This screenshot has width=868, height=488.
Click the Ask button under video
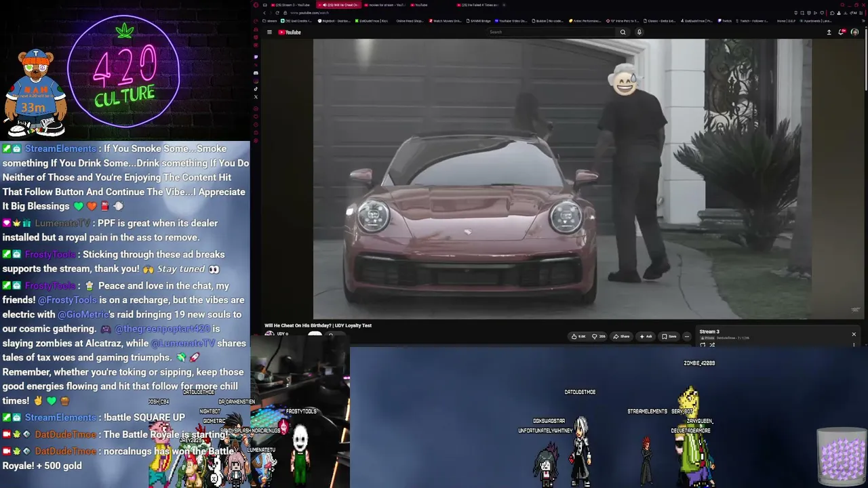click(646, 336)
